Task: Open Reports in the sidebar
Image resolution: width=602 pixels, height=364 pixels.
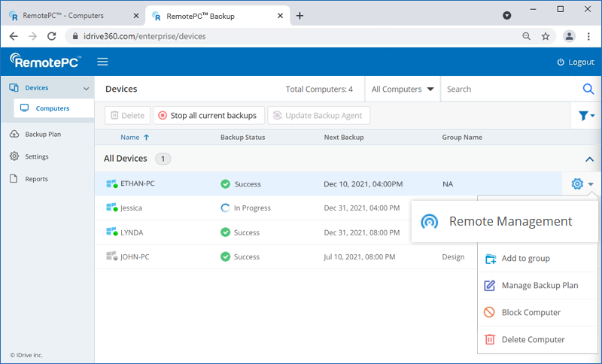Action: [36, 179]
